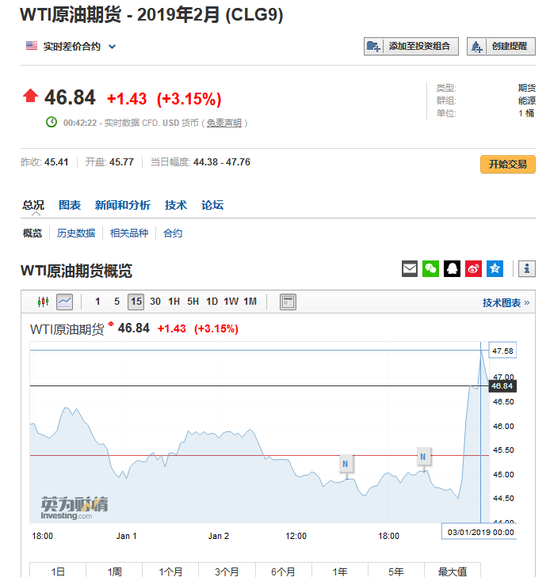Click the clock icon beside the timestamp
Image resolution: width=550 pixels, height=577 pixels.
[x=52, y=122]
